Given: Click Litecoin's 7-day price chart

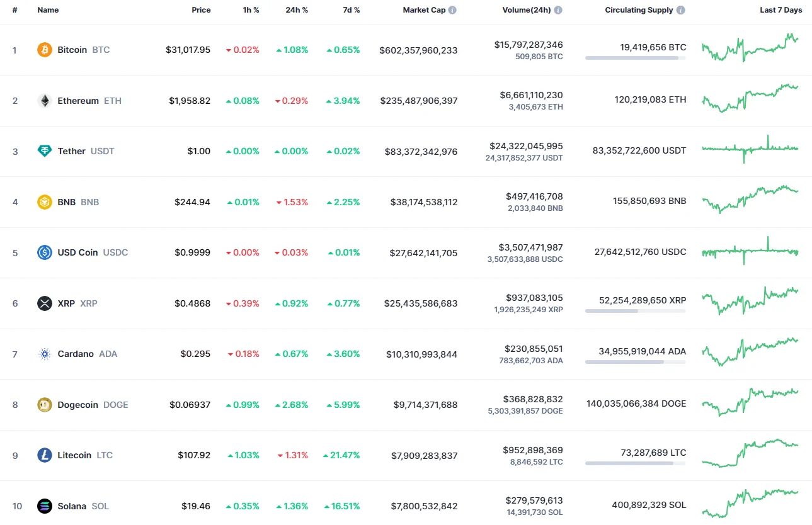Looking at the screenshot, I should pos(750,454).
